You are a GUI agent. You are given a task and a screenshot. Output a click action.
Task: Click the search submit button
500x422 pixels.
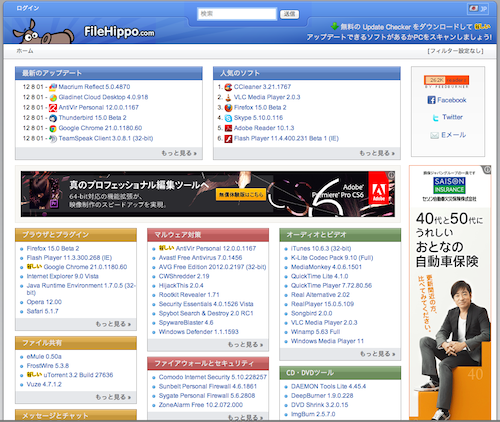coord(289,14)
